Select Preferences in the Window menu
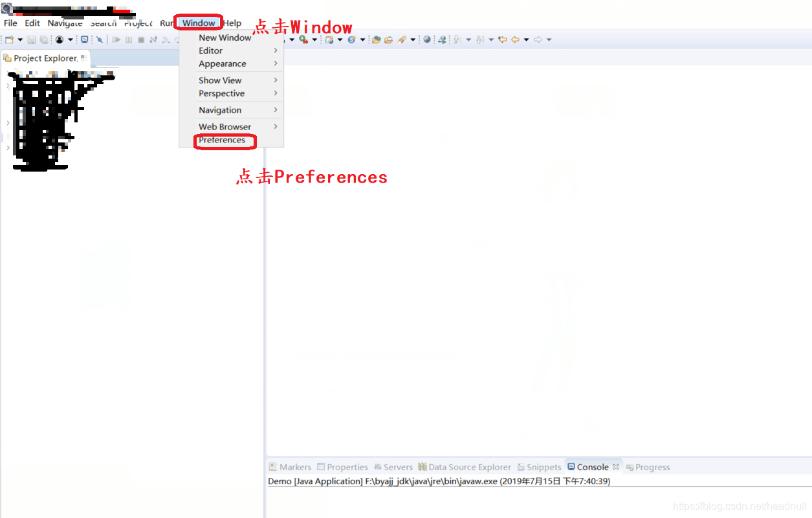The image size is (812, 518). coord(232,140)
